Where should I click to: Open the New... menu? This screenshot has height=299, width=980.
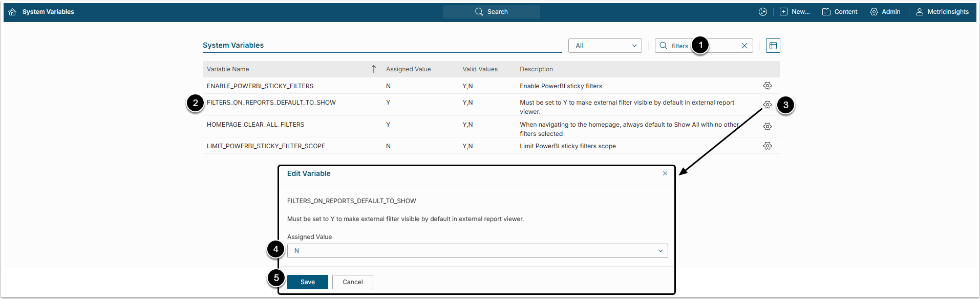tap(795, 12)
